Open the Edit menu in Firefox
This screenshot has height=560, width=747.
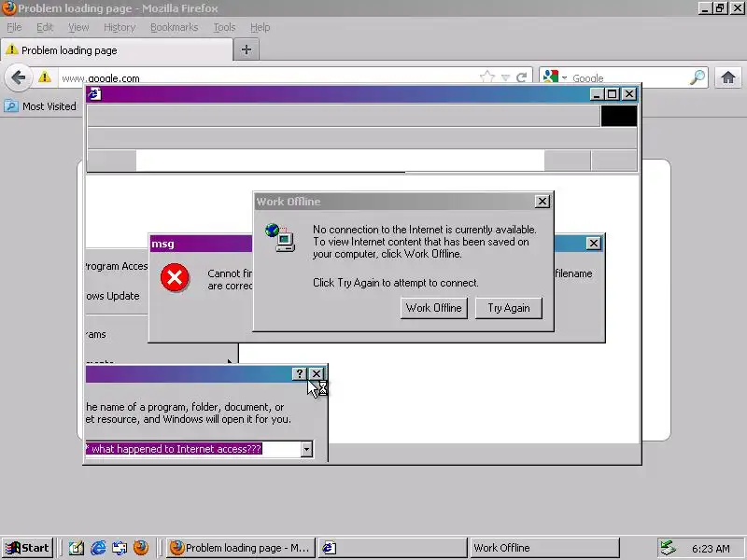[45, 27]
